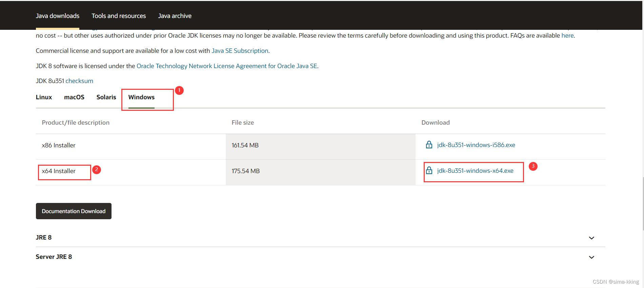Expand the Server JRE 8 chevron
The width and height of the screenshot is (644, 288).
coord(591,257)
